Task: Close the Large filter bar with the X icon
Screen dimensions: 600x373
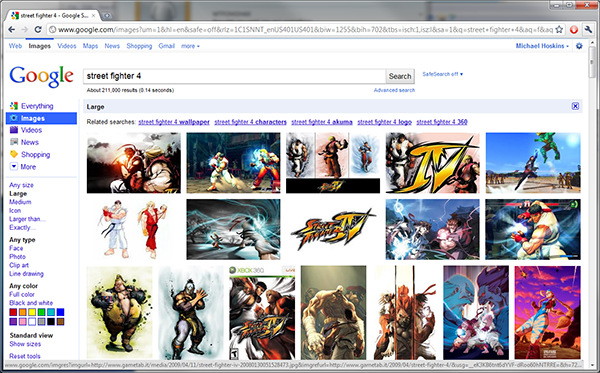Action: coord(575,106)
